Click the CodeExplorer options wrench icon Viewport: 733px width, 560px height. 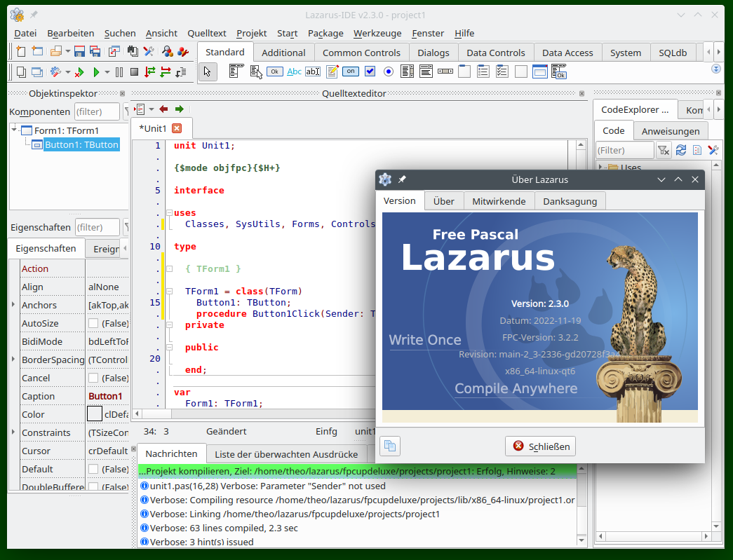[713, 150]
